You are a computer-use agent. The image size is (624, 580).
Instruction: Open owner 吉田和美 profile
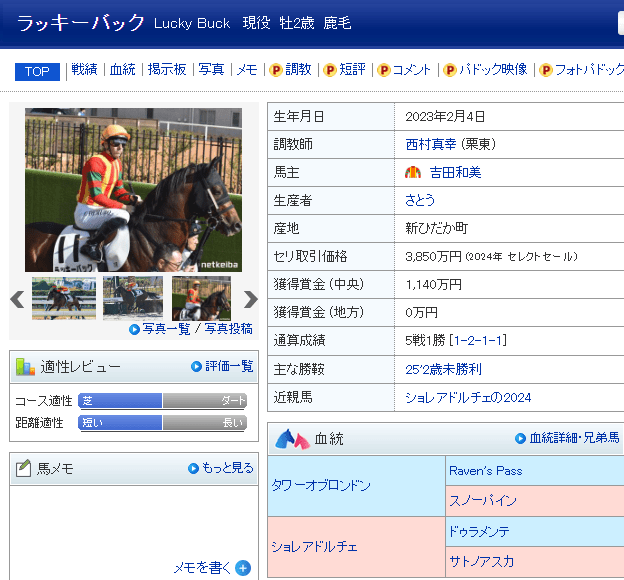point(455,172)
